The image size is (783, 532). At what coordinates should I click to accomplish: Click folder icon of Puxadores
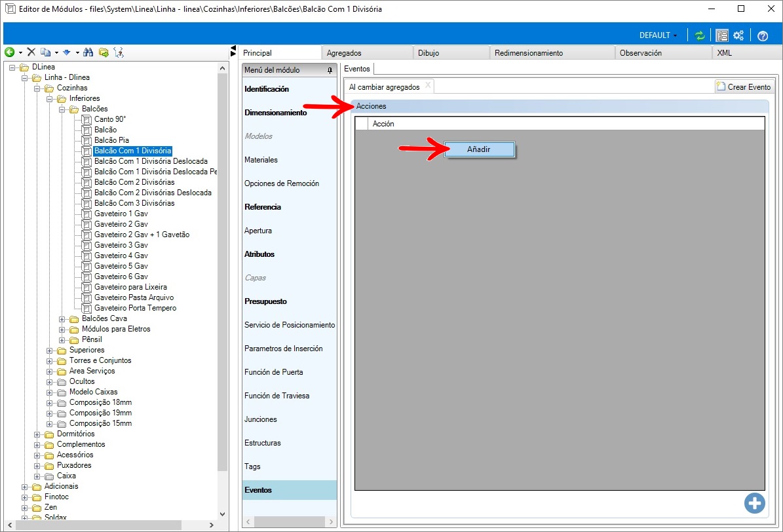[49, 466]
